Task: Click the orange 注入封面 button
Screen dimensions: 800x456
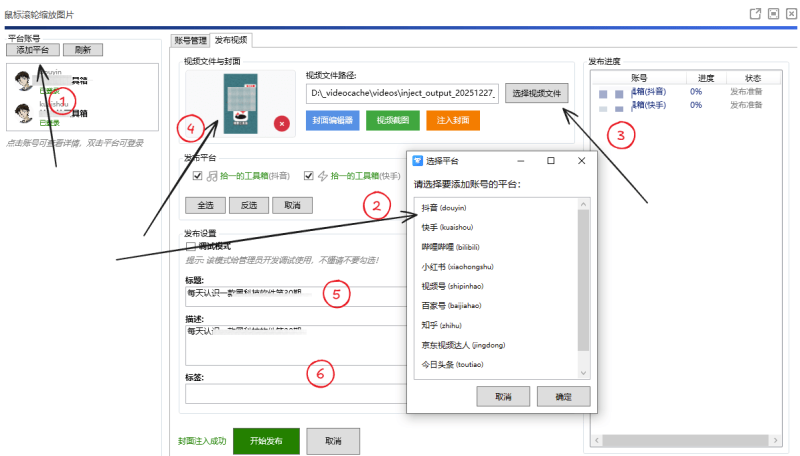Action: [x=453, y=120]
